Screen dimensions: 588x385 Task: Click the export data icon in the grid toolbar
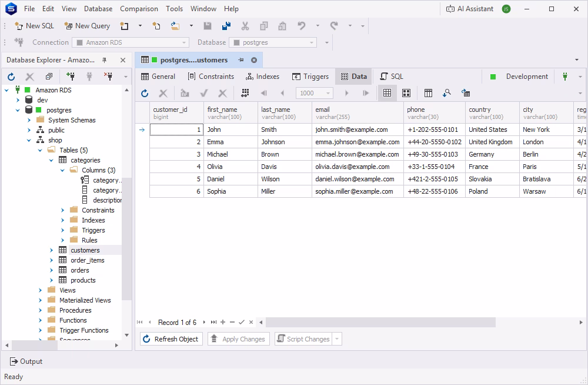[x=465, y=93]
